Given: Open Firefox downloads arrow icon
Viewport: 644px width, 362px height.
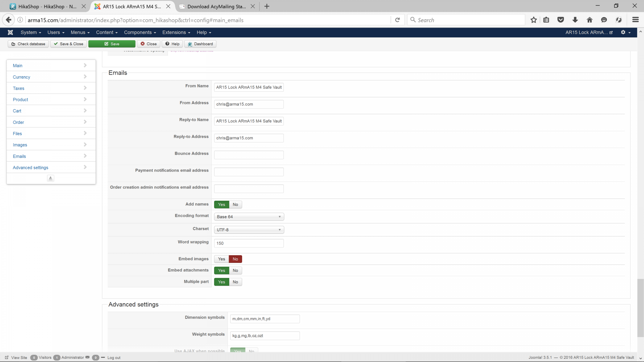Looking at the screenshot, I should click(575, 20).
